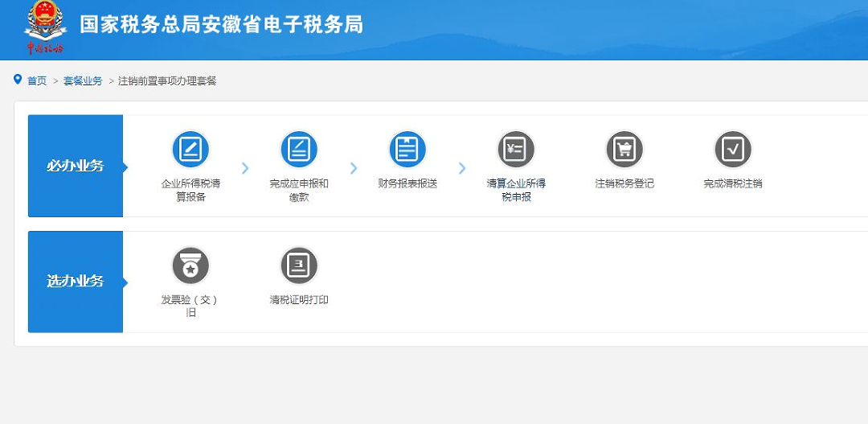Click 注销前置事项办理套餐 breadcrumb text

[167, 81]
